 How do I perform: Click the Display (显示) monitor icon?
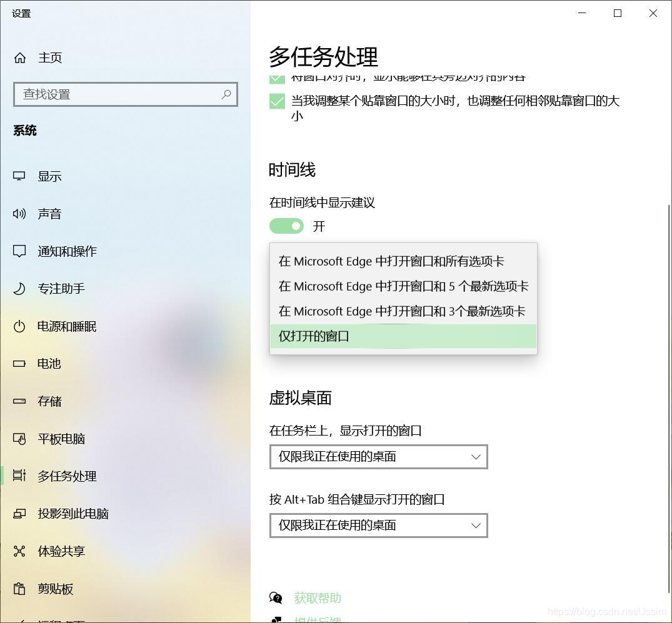click(x=19, y=176)
